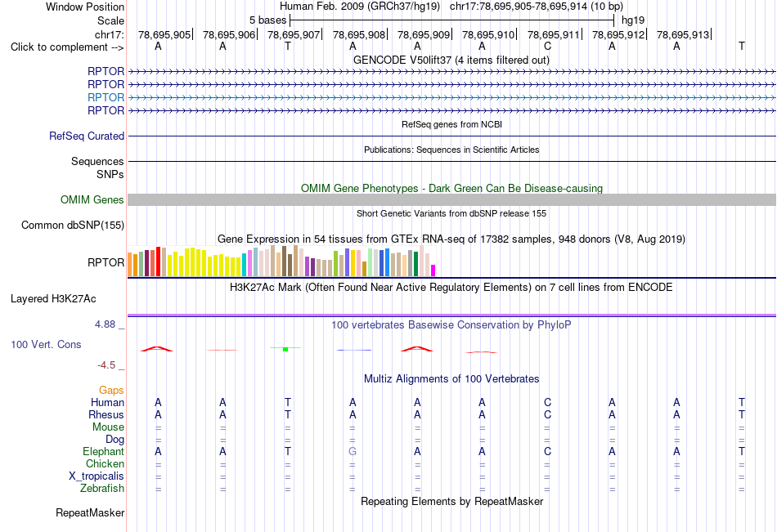Image resolution: width=777 pixels, height=532 pixels.
Task: Click the RepeatMasker track label
Action: (90, 512)
